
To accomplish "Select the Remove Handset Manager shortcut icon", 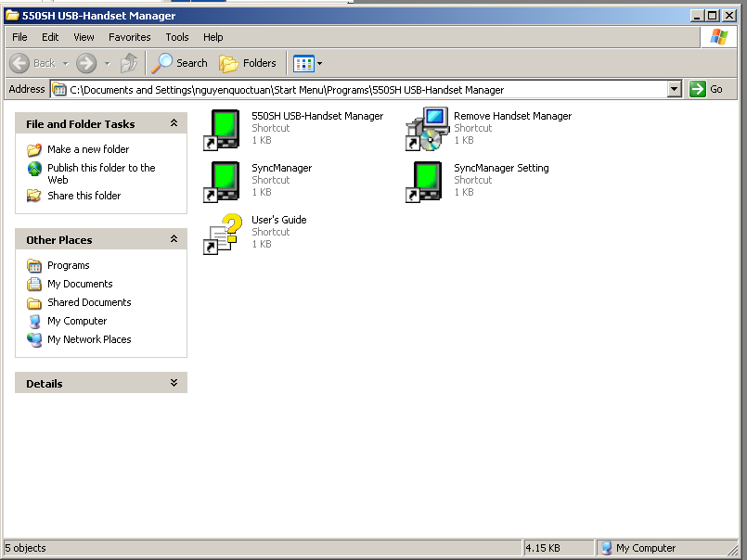I will (428, 129).
